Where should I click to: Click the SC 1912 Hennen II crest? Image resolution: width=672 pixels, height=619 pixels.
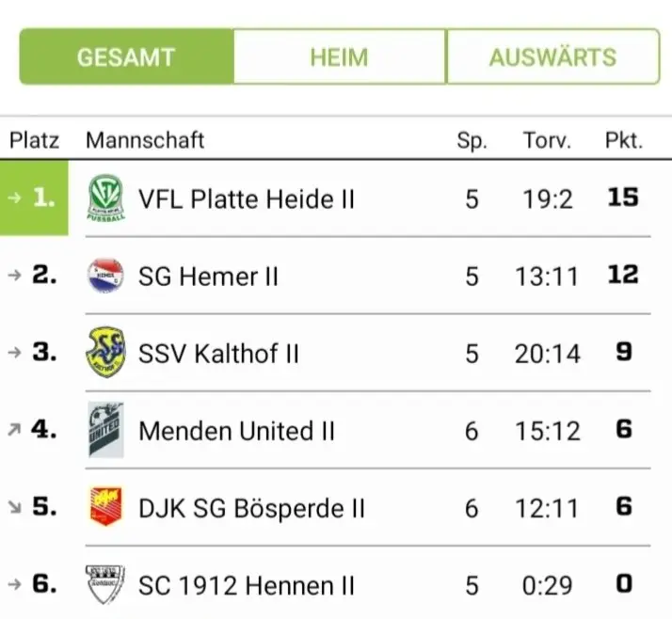(105, 584)
